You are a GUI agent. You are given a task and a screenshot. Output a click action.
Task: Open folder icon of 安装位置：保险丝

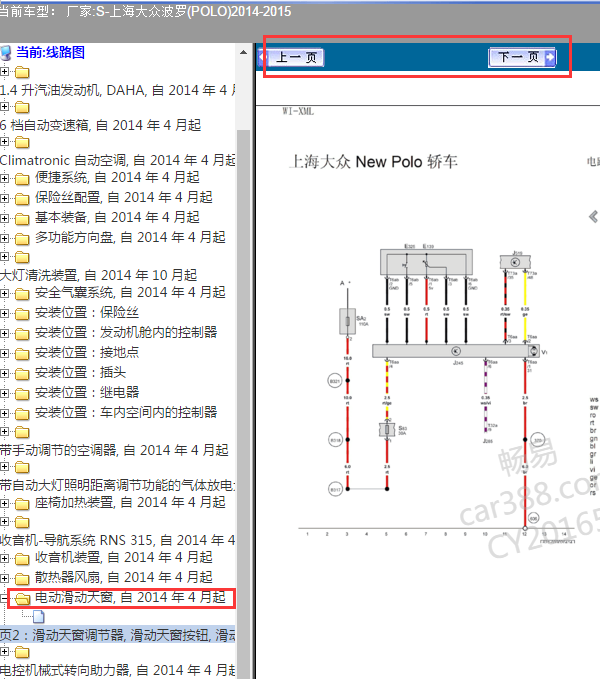pos(22,313)
